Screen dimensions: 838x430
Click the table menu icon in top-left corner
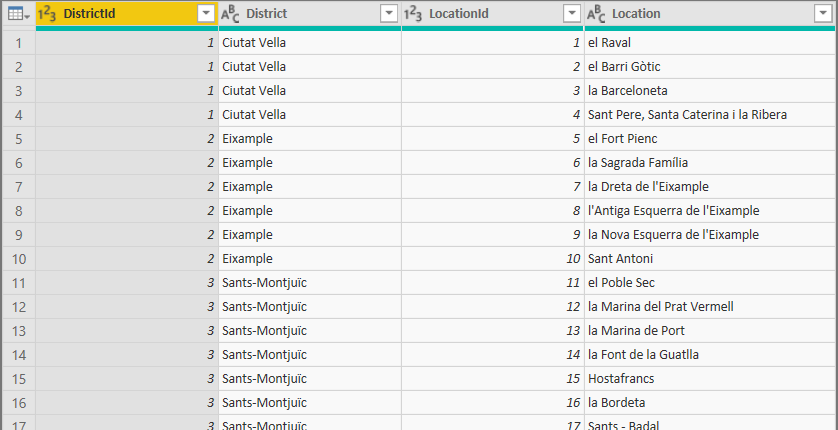coord(17,14)
